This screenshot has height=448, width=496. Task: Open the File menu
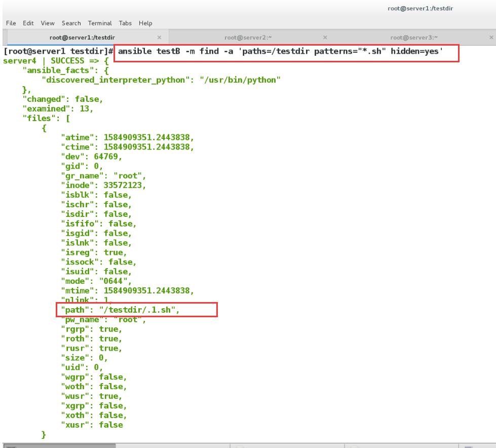11,23
